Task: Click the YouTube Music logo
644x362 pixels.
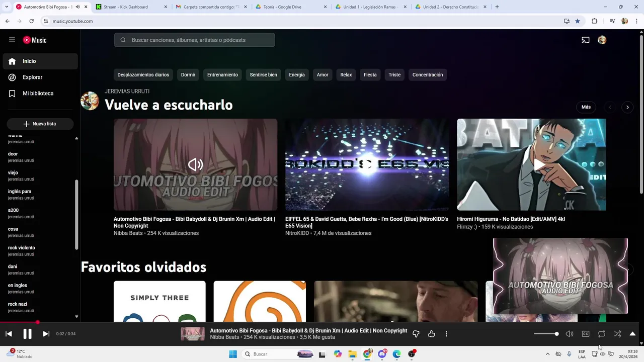Action: (35, 40)
